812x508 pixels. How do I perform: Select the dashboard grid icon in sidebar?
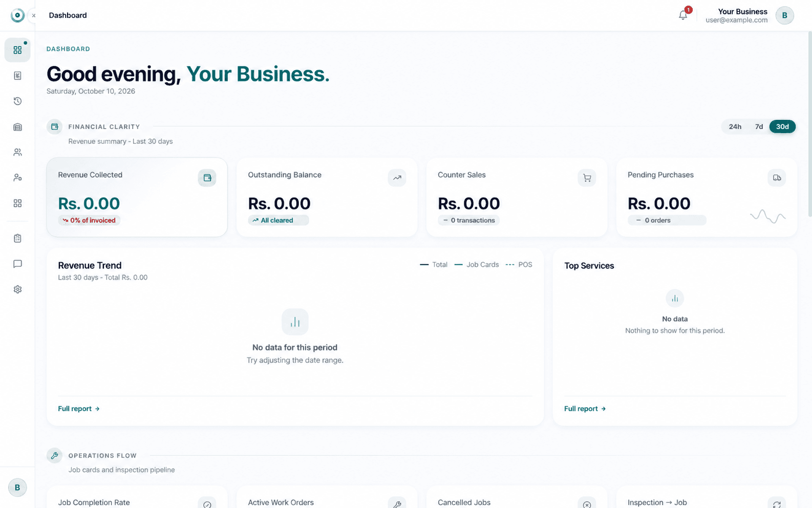pos(17,50)
